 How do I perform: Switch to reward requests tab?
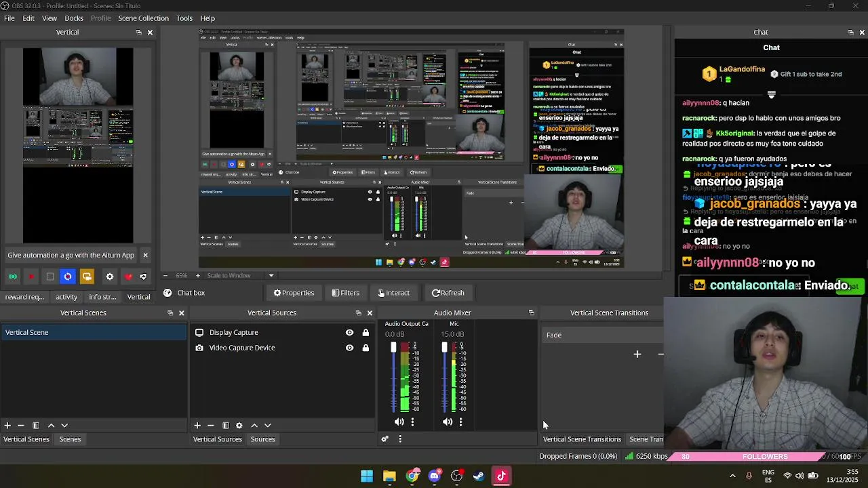point(24,297)
